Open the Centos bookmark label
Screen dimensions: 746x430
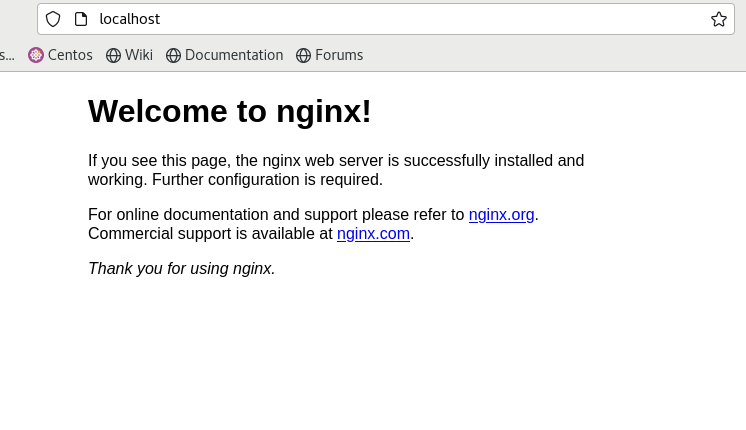pos(70,55)
